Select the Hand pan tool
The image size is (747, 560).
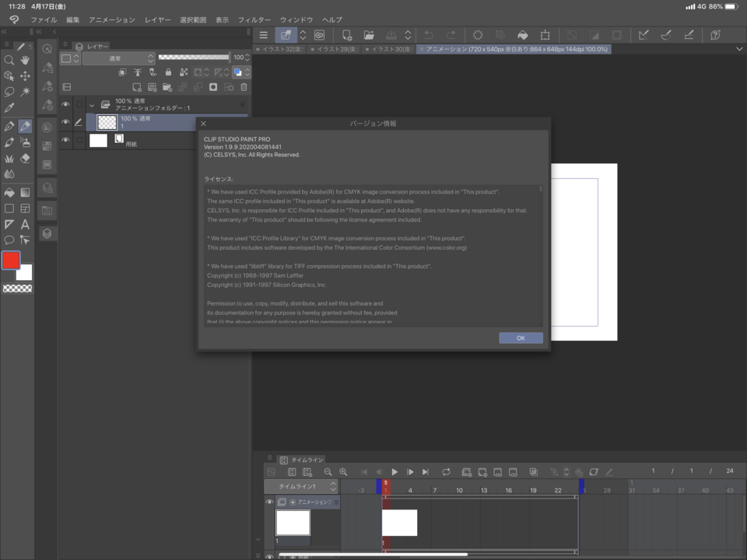click(x=25, y=60)
